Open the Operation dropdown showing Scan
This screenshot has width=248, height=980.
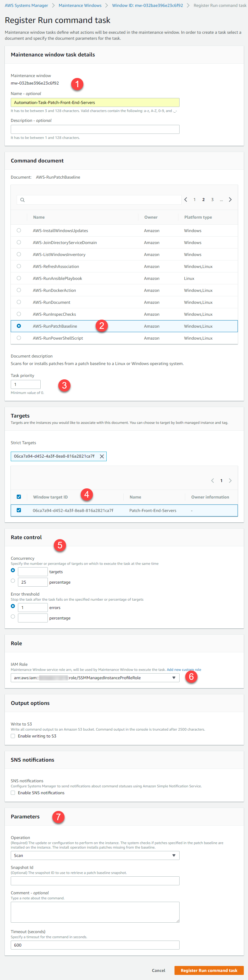pos(95,855)
